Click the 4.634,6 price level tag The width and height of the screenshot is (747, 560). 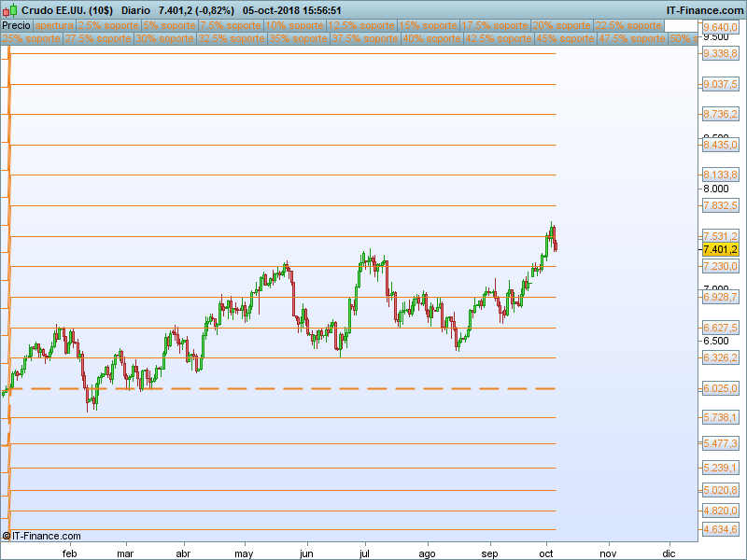(x=720, y=529)
